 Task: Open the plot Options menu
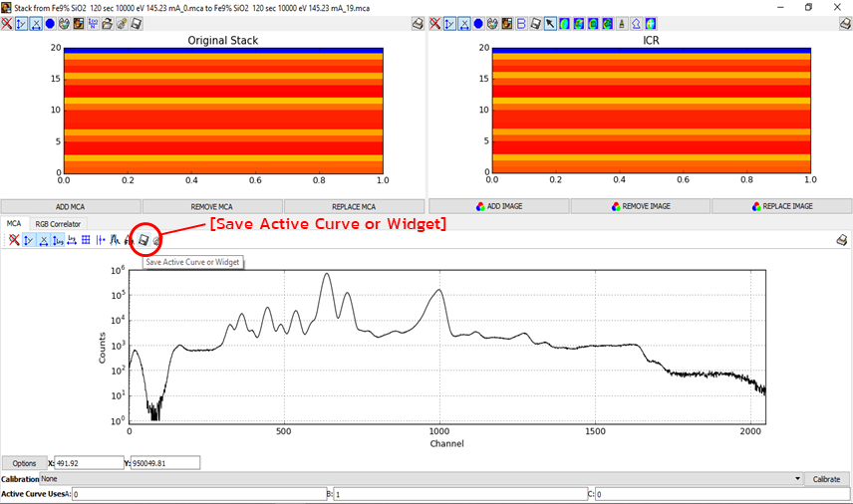pos(24,463)
